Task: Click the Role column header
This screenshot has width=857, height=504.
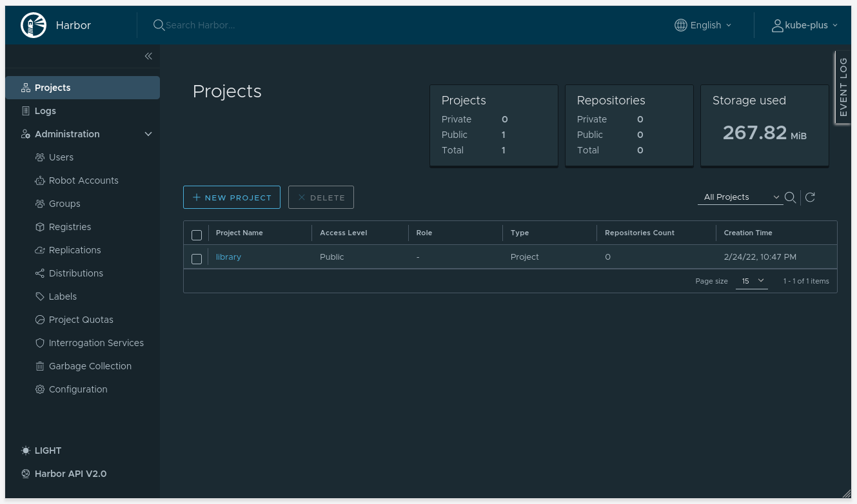Action: pyautogui.click(x=424, y=233)
